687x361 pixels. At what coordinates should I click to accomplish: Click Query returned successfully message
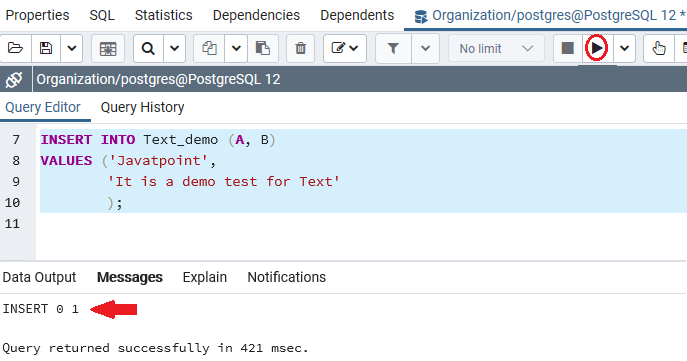(x=156, y=348)
